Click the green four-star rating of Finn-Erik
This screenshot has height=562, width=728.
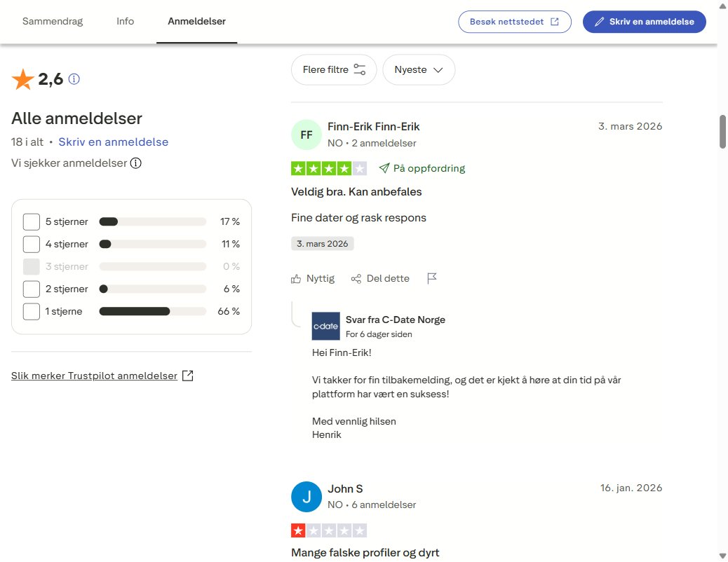[x=329, y=168]
